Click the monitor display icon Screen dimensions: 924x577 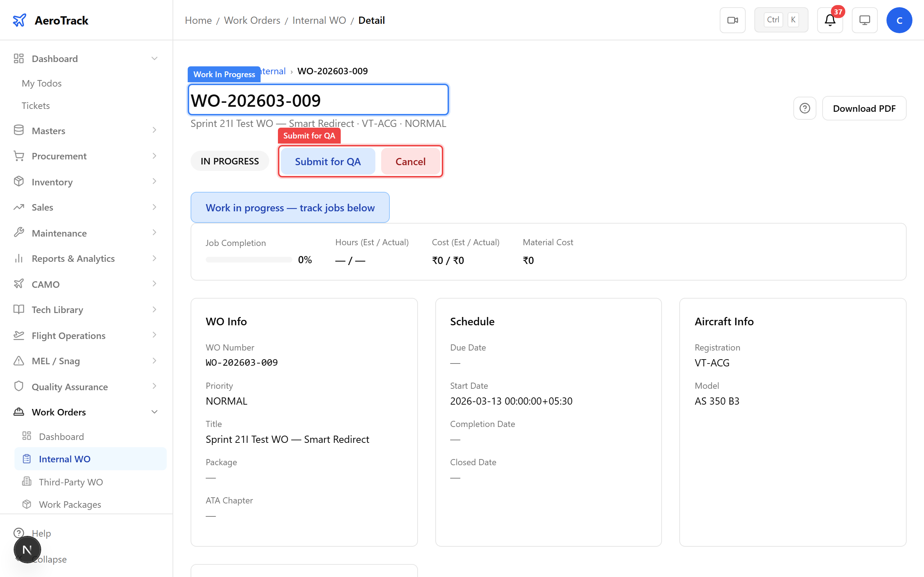(x=864, y=20)
